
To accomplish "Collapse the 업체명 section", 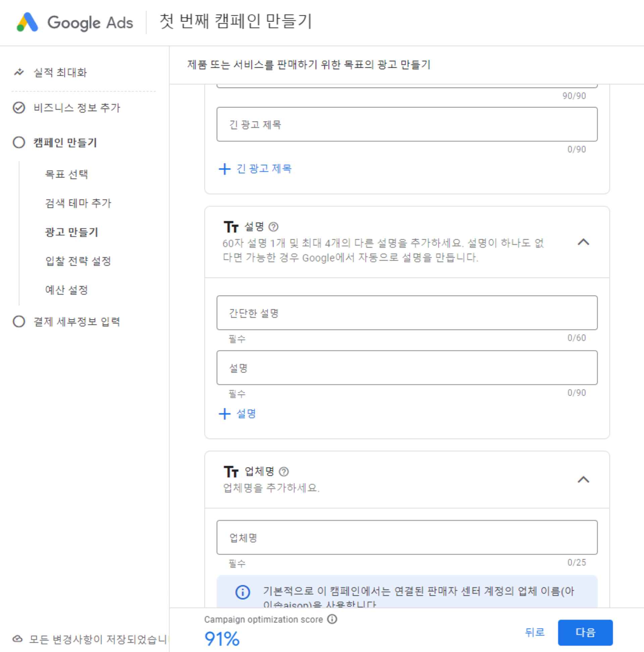I will [x=583, y=479].
